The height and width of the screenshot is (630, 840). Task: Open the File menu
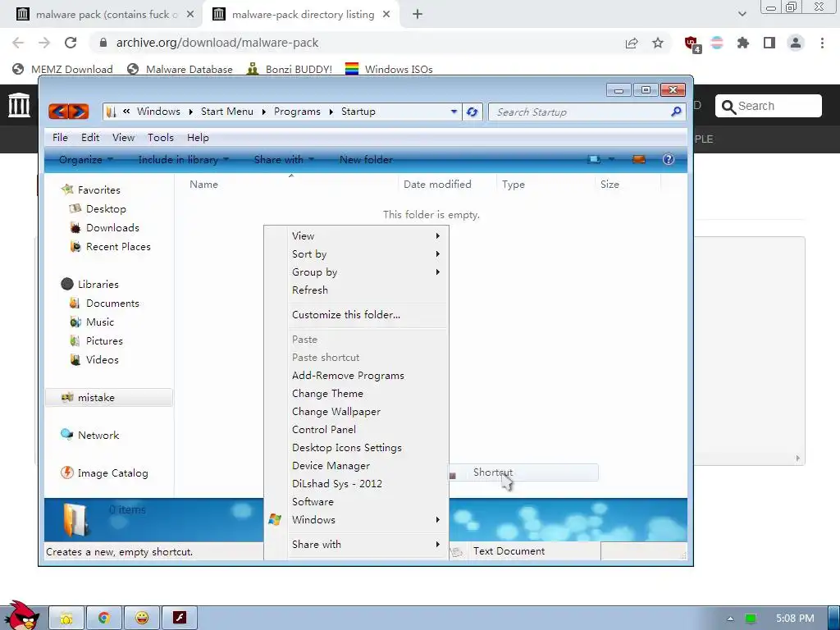tap(60, 138)
